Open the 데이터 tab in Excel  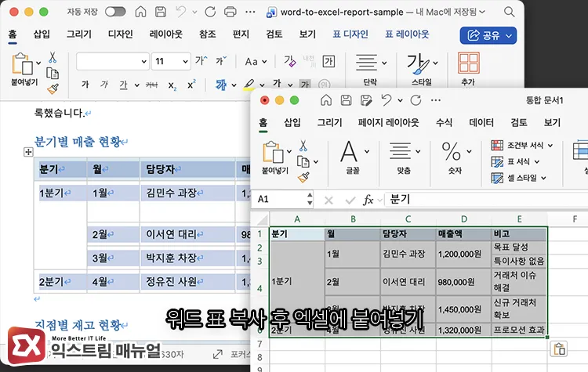coord(481,122)
